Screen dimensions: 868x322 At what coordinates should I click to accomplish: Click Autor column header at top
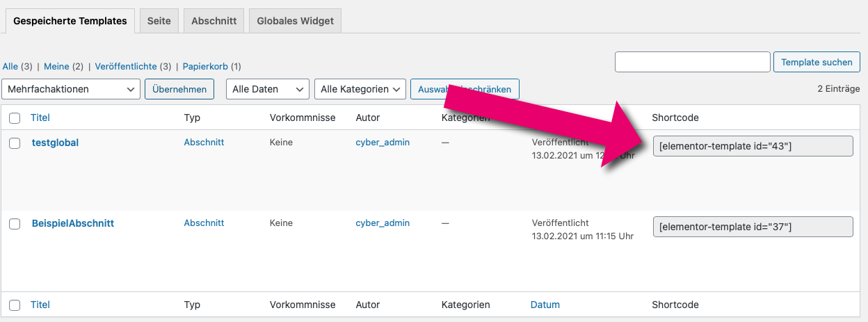(367, 118)
